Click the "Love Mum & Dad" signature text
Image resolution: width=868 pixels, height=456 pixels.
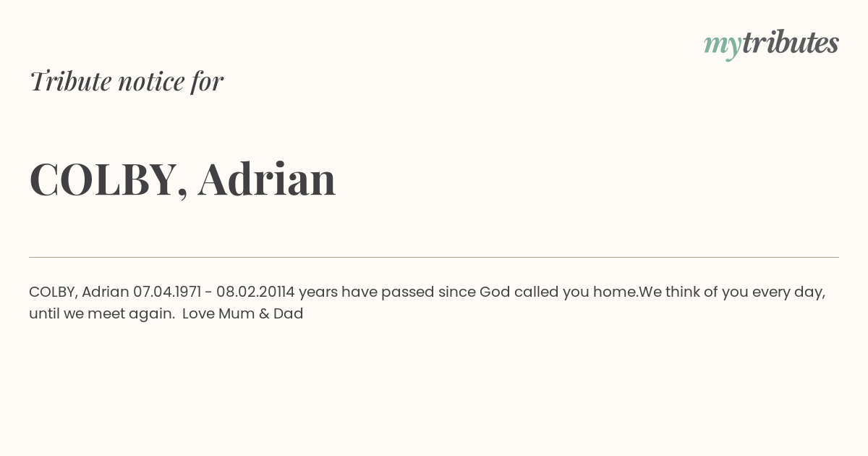tap(242, 314)
